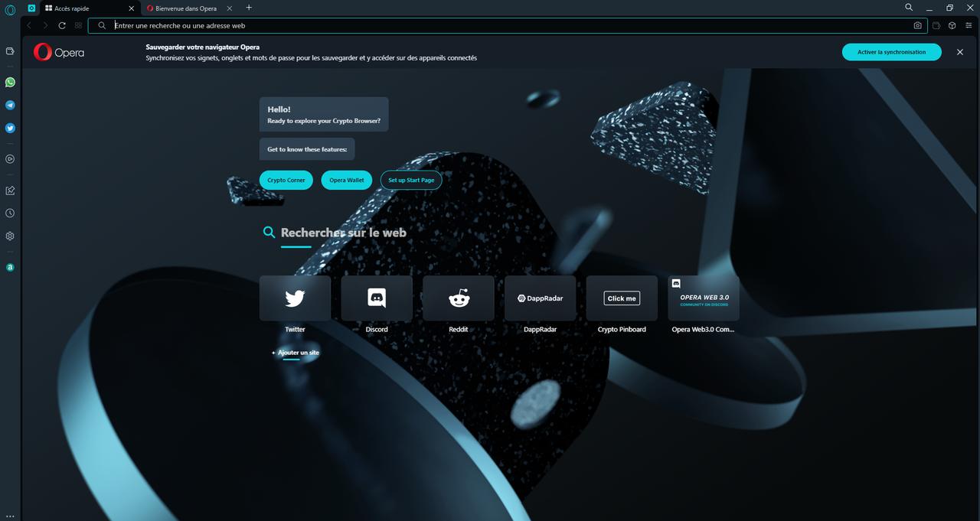Open the Opera menu via the O logo
The image size is (980, 521).
tap(9, 8)
